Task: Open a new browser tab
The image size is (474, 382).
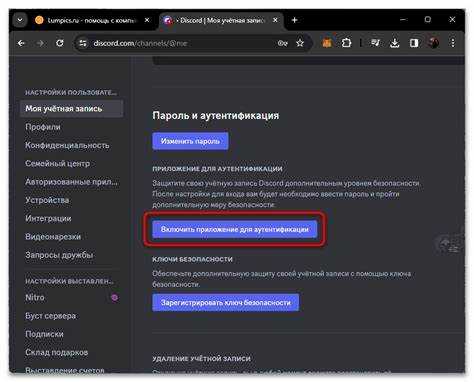Action: tap(294, 20)
